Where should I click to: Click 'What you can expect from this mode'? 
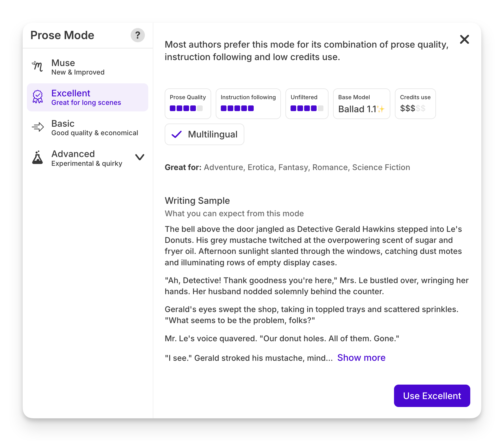point(234,213)
